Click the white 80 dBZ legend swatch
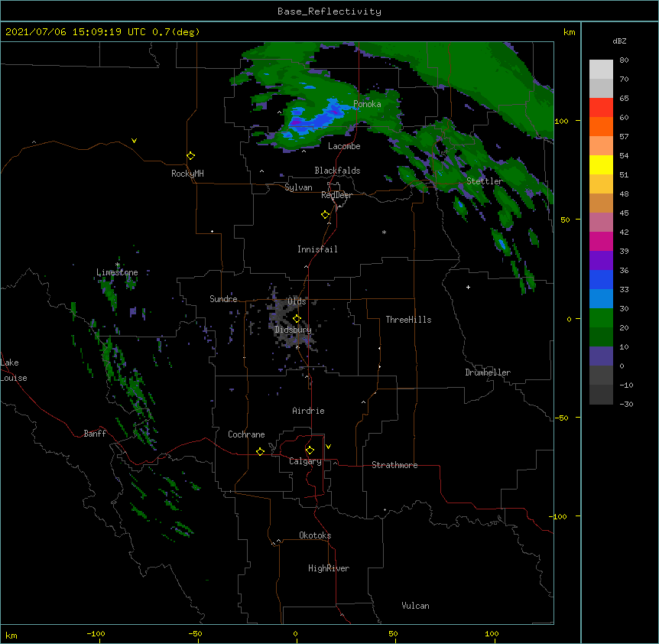This screenshot has width=659, height=644. point(601,70)
